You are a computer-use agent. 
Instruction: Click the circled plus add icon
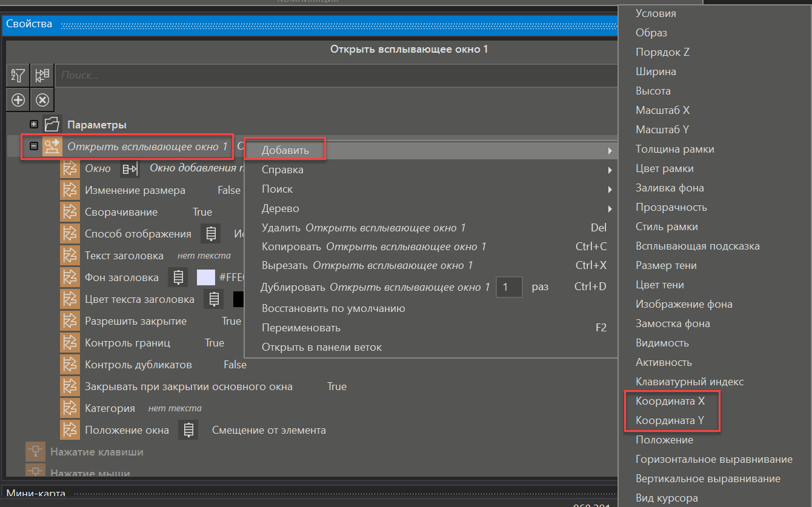(18, 100)
